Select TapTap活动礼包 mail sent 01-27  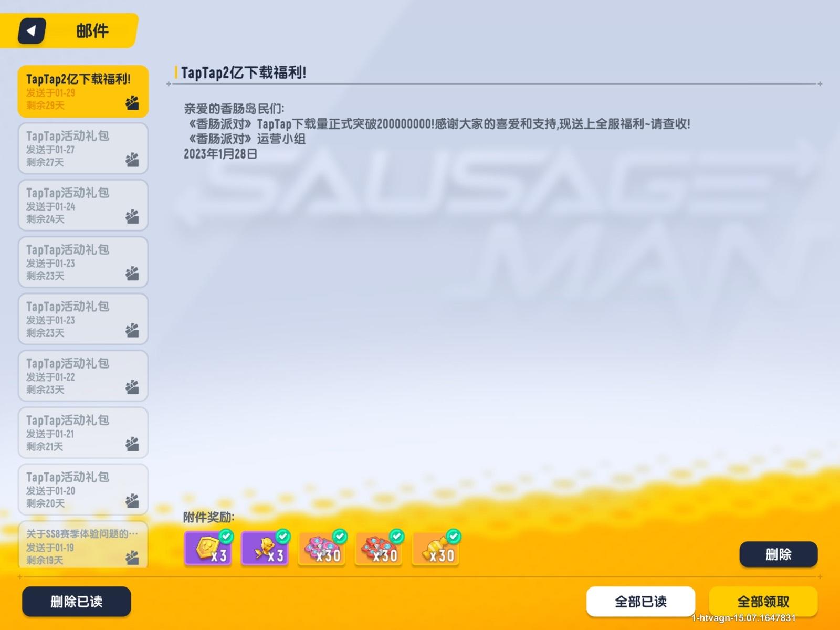point(83,148)
